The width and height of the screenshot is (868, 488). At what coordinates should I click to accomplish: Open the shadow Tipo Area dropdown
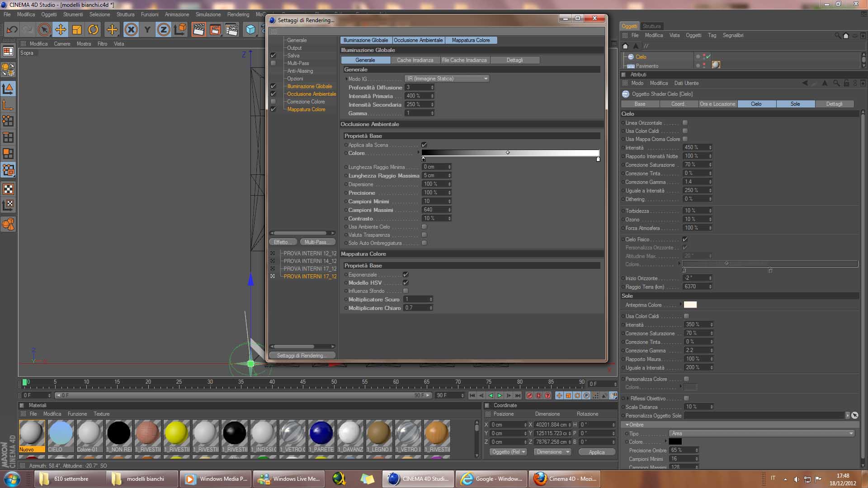762,433
